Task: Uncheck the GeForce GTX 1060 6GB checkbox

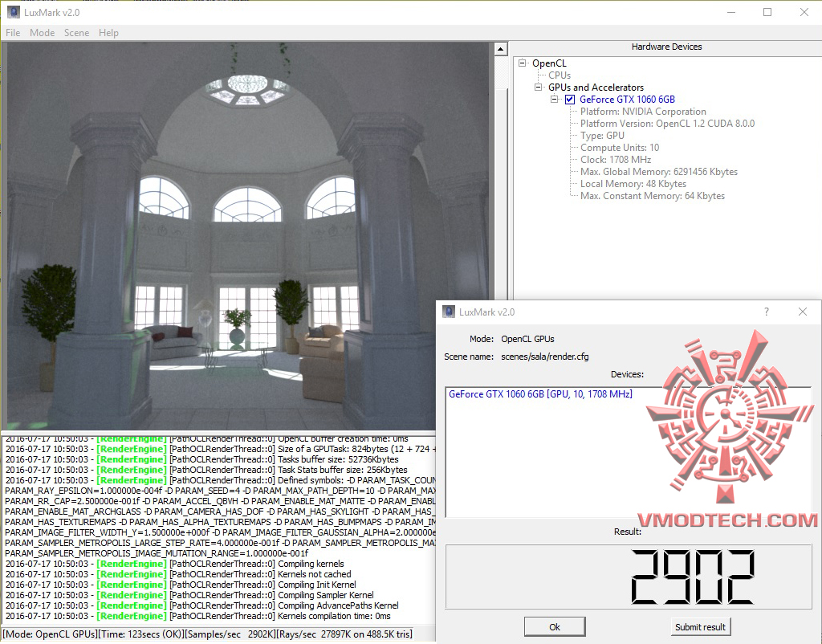Action: 570,100
